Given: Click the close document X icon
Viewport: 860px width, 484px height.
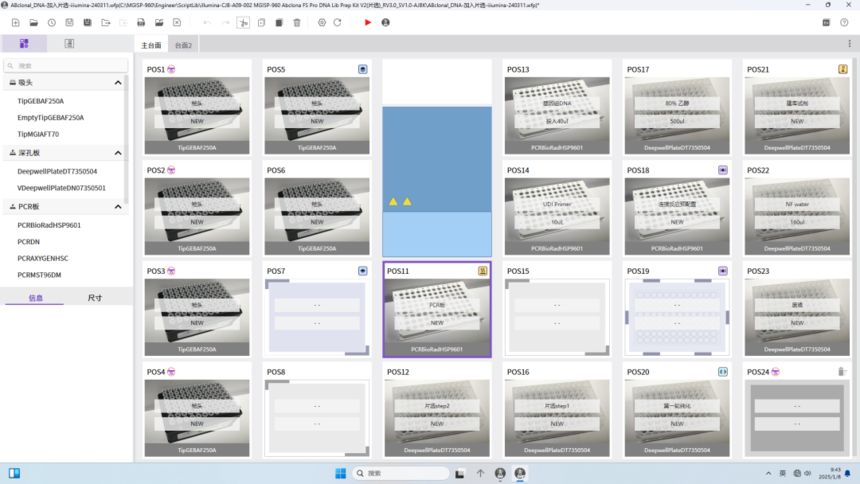Looking at the screenshot, I should point(177,22).
